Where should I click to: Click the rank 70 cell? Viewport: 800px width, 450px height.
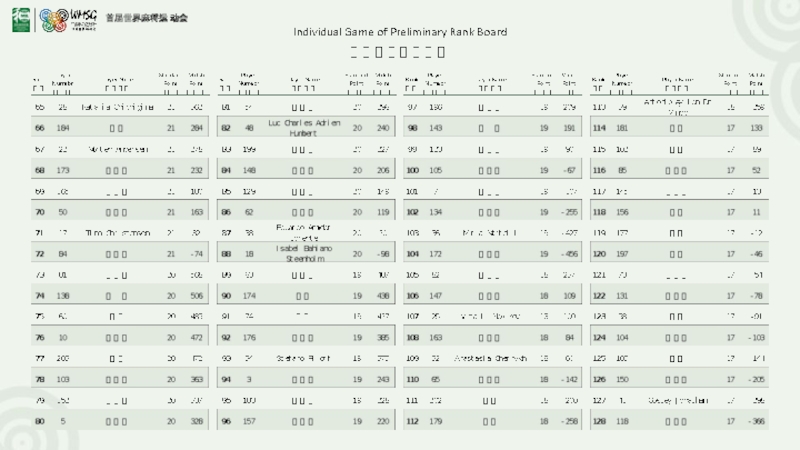(39, 212)
